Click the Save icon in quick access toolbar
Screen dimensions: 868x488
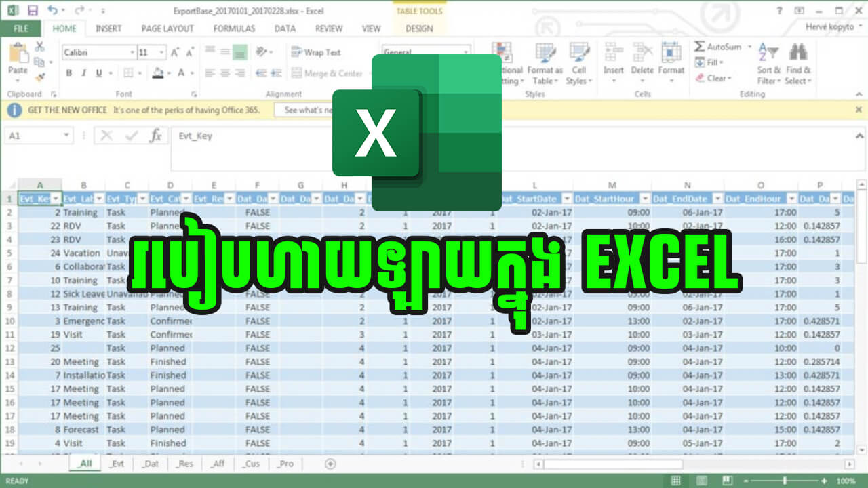(x=32, y=11)
